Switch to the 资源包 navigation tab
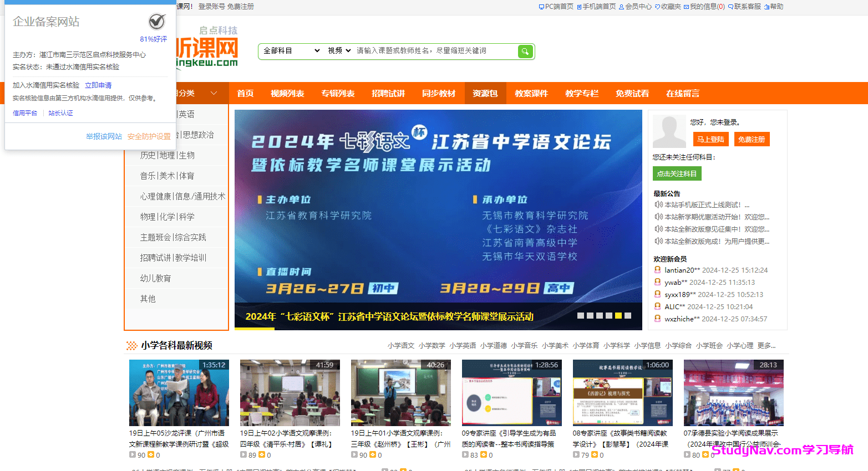The image size is (868, 471). (485, 93)
